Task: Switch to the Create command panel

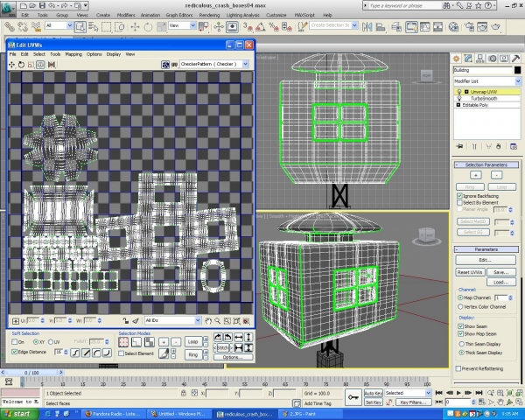Action: click(x=456, y=59)
